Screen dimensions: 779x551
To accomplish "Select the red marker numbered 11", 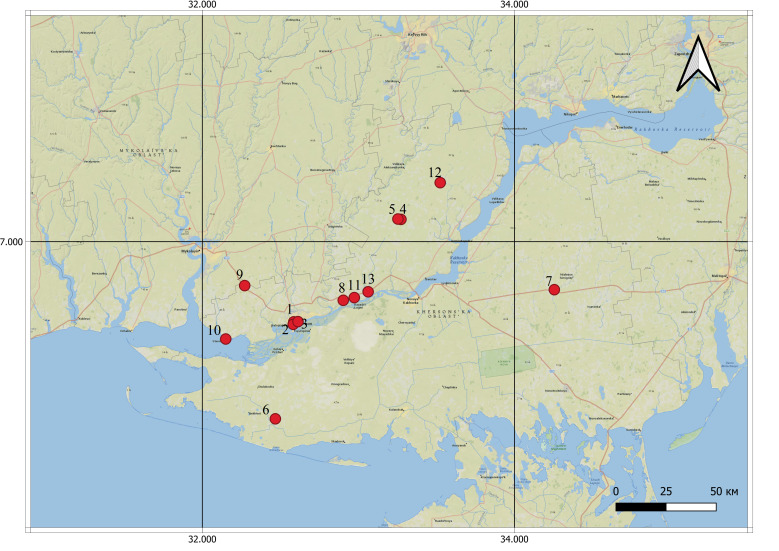I will pos(354,298).
